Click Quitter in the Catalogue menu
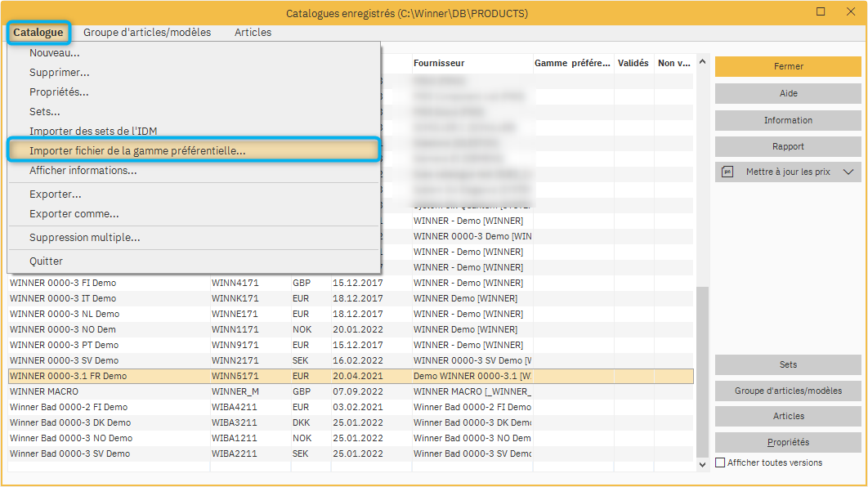This screenshot has height=487, width=868. 46,261
